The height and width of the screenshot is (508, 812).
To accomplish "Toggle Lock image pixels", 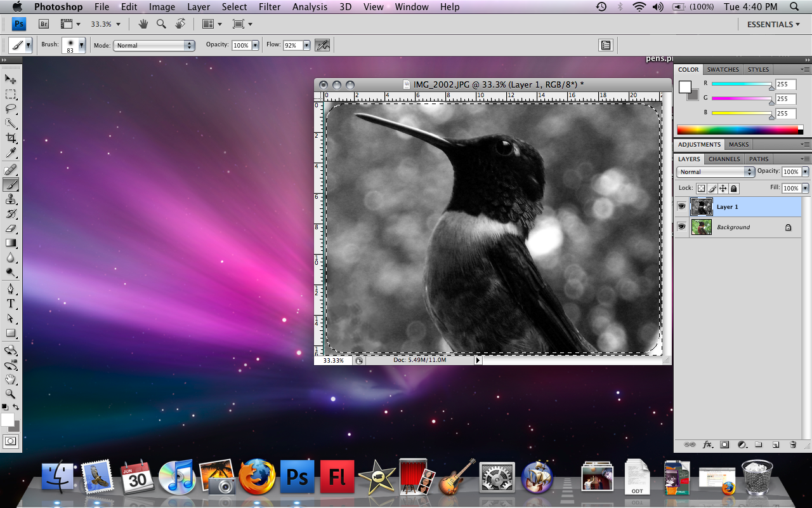I will 712,189.
